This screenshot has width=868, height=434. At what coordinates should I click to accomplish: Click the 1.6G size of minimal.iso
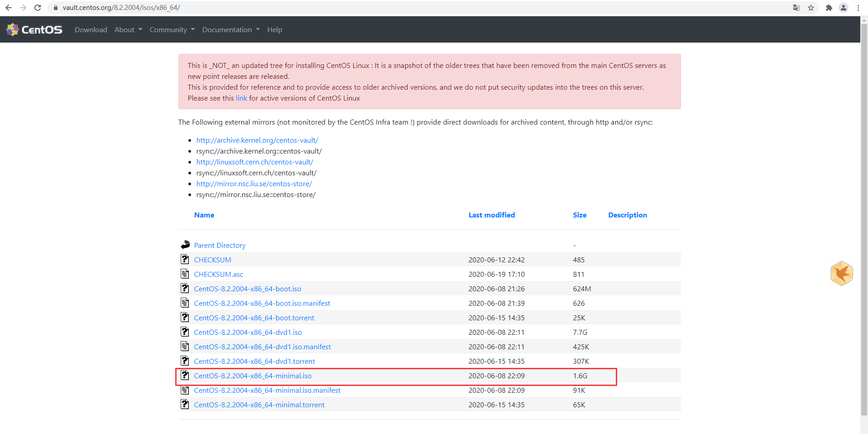point(580,376)
